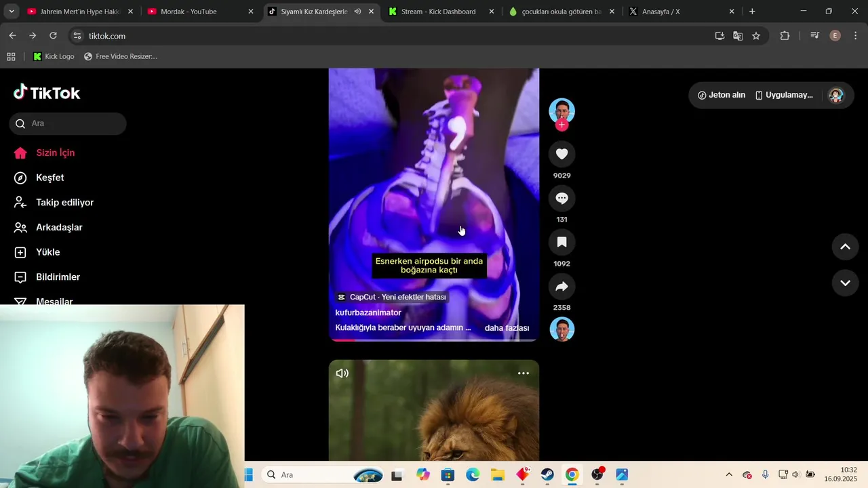Screen dimensions: 868x488
Task: Unmute the lion video speaker icon
Action: point(342,373)
